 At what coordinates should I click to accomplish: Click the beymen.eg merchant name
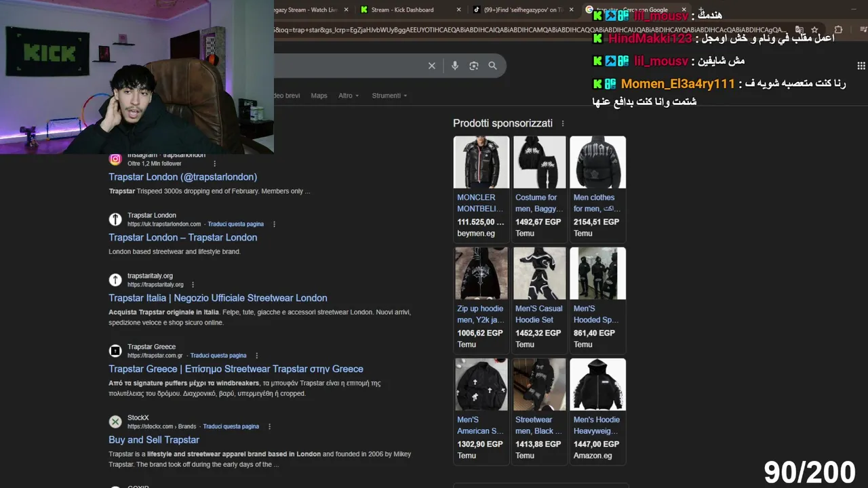point(476,233)
